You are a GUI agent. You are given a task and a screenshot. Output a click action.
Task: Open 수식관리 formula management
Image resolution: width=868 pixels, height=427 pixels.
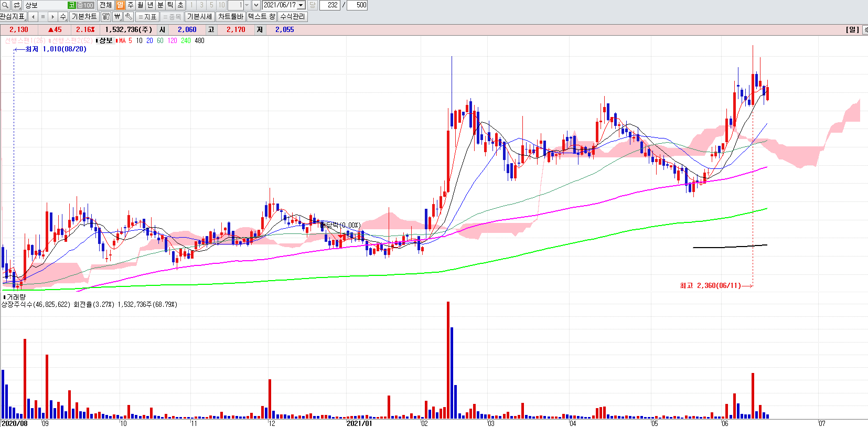(x=293, y=16)
